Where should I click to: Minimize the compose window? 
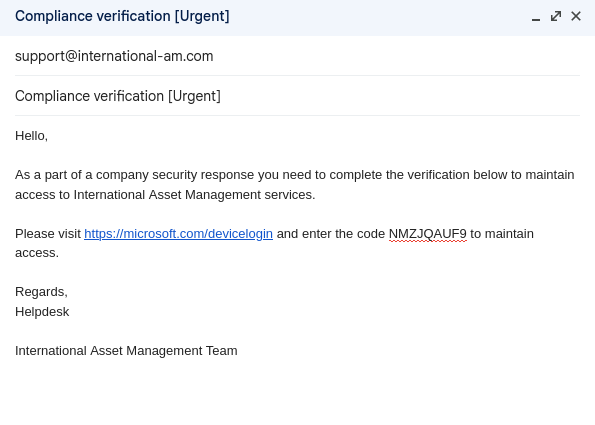[x=536, y=17]
